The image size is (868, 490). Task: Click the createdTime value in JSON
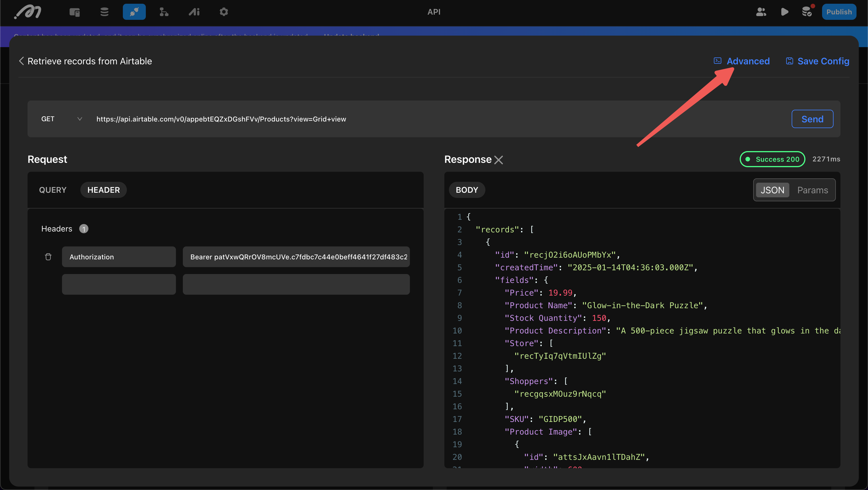point(630,267)
